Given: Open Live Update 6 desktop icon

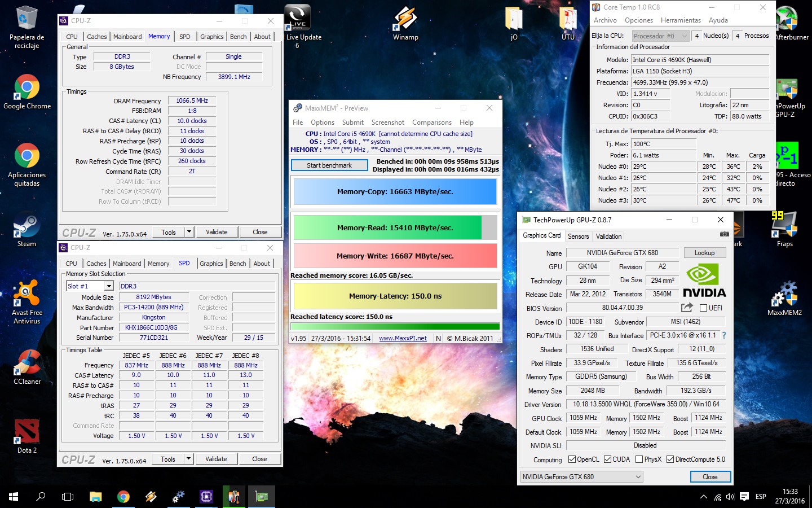Looking at the screenshot, I should click(297, 27).
